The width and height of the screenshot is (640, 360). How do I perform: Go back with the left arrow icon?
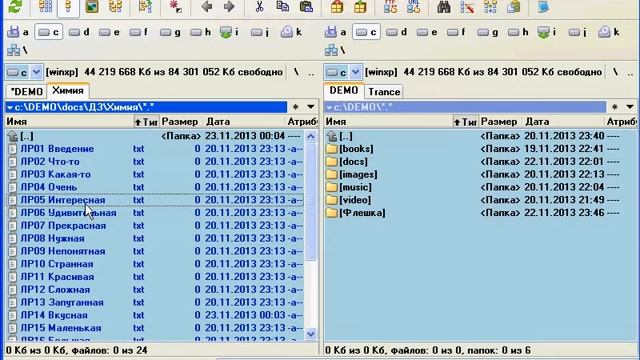tap(207, 7)
